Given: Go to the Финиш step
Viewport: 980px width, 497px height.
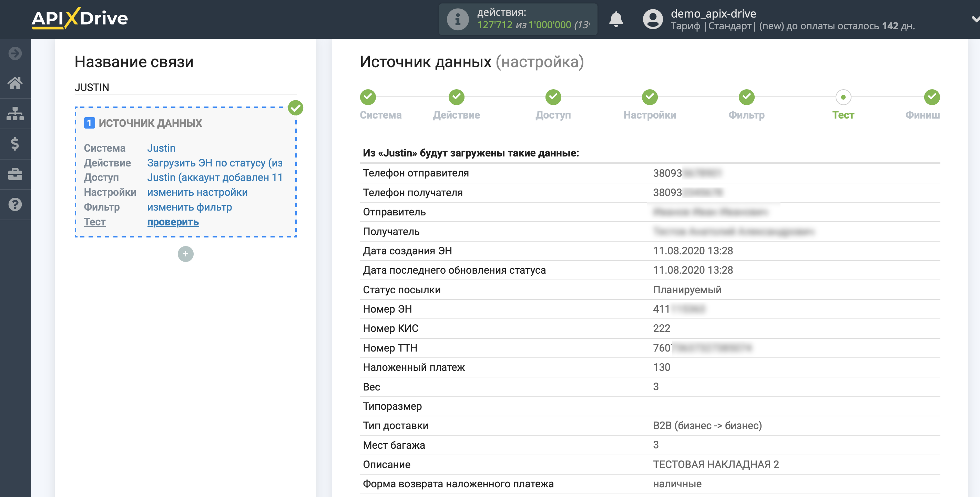Looking at the screenshot, I should coord(922,115).
